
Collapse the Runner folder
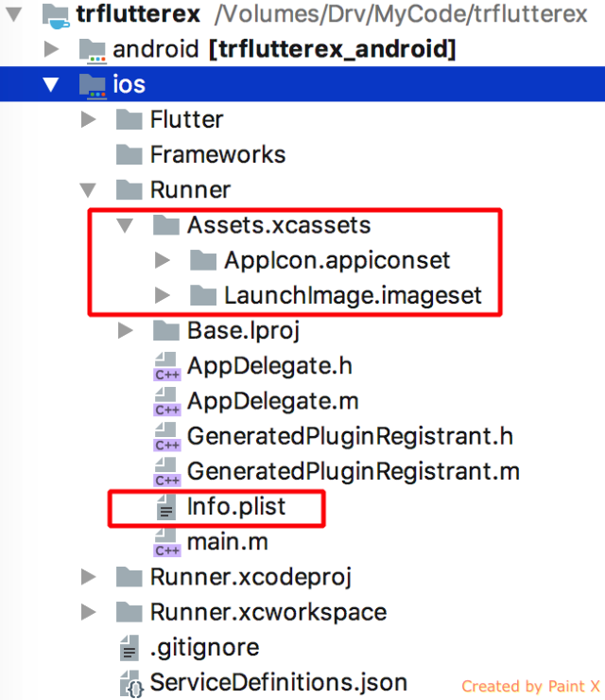point(88,190)
